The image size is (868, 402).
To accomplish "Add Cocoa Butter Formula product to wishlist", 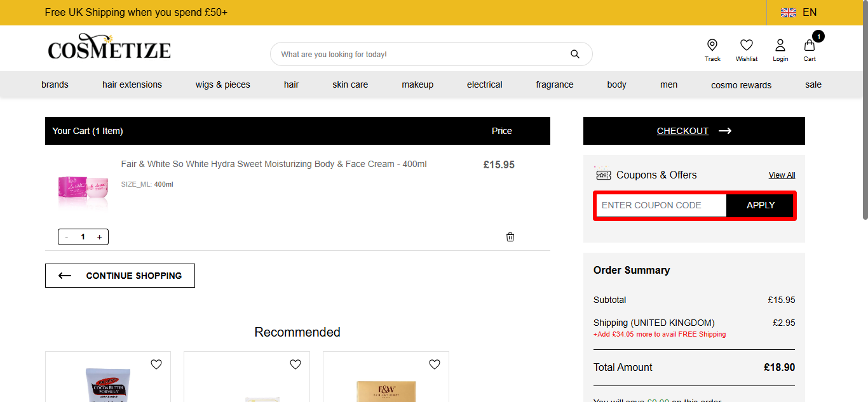I will 156,365.
